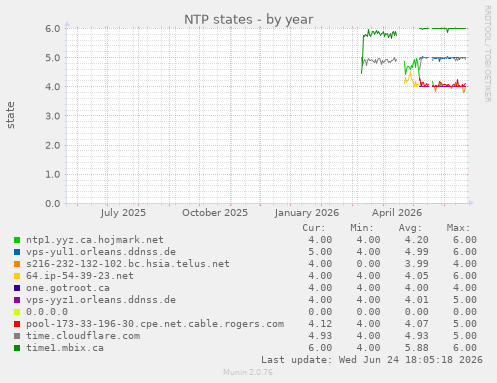
Task: Click the April 2026 x-axis label
Action: (397, 213)
